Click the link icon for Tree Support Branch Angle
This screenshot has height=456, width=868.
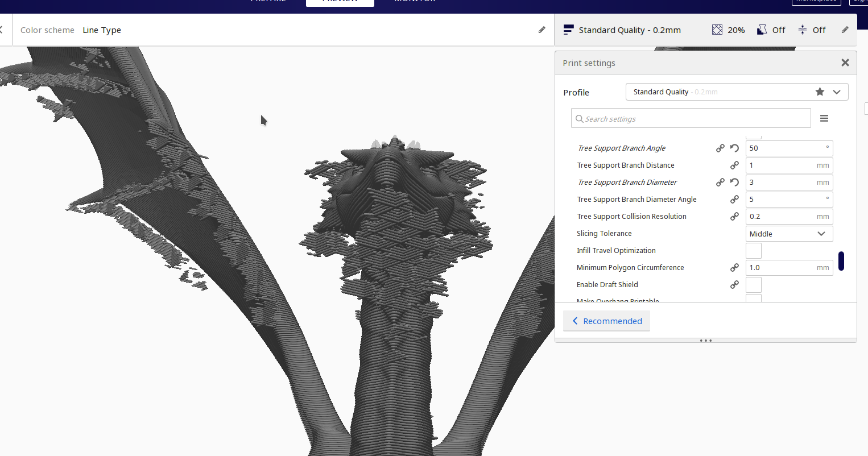point(720,148)
